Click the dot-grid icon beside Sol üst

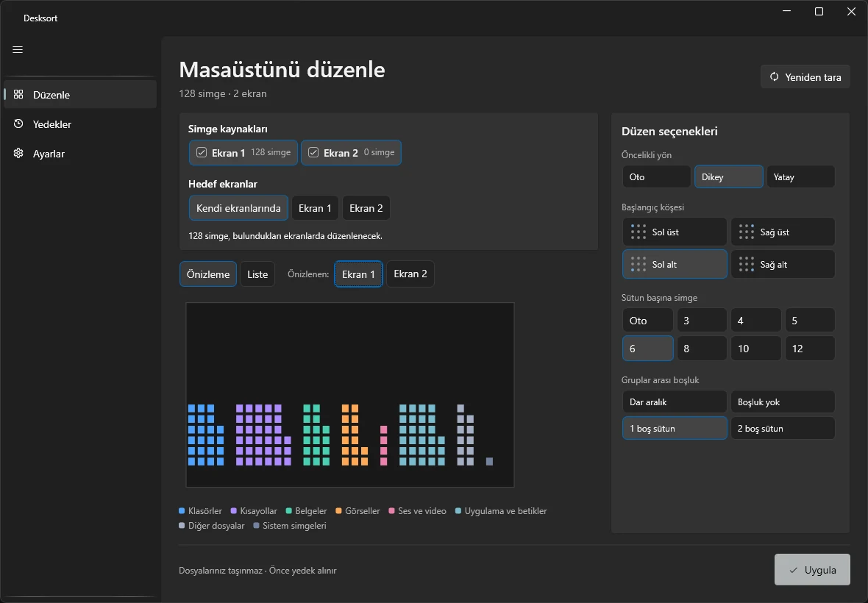tap(638, 232)
